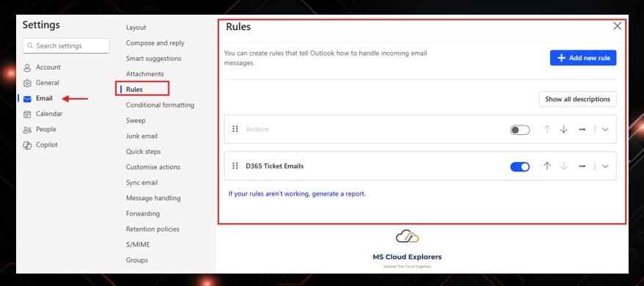Click in the Search settings field
Image resolution: width=644 pixels, height=286 pixels.
66,45
